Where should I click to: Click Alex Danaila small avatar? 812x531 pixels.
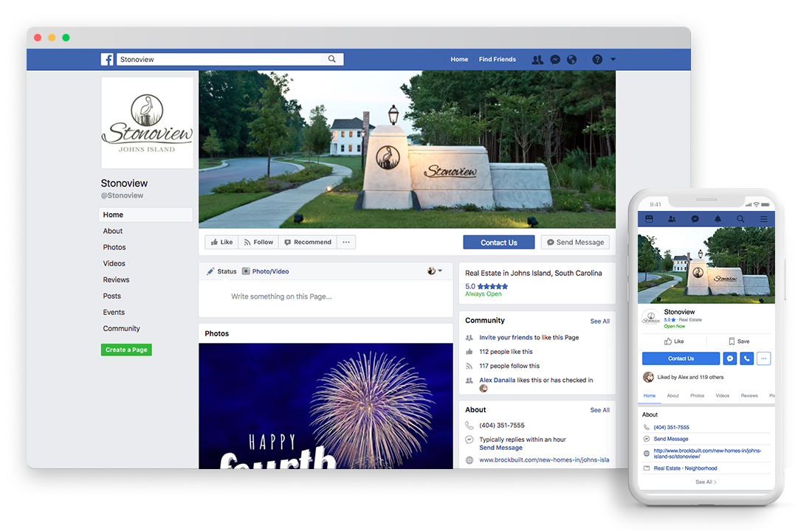pos(484,389)
